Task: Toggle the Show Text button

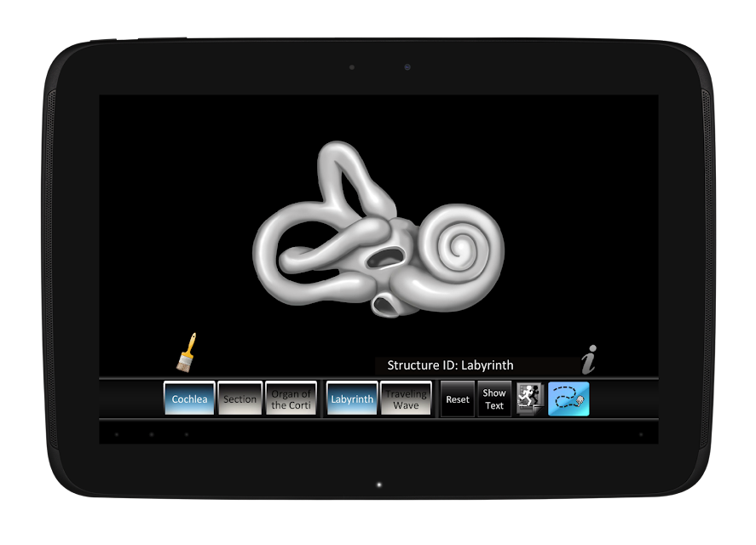Action: point(494,399)
